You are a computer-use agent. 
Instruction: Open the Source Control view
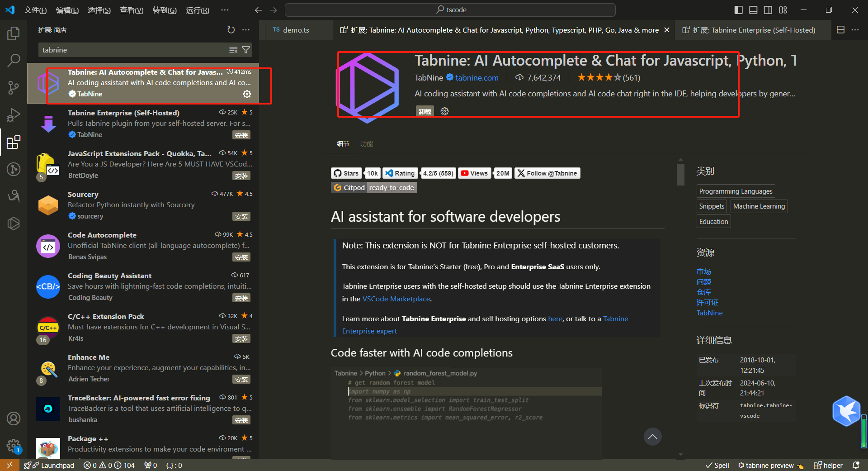pos(14,87)
